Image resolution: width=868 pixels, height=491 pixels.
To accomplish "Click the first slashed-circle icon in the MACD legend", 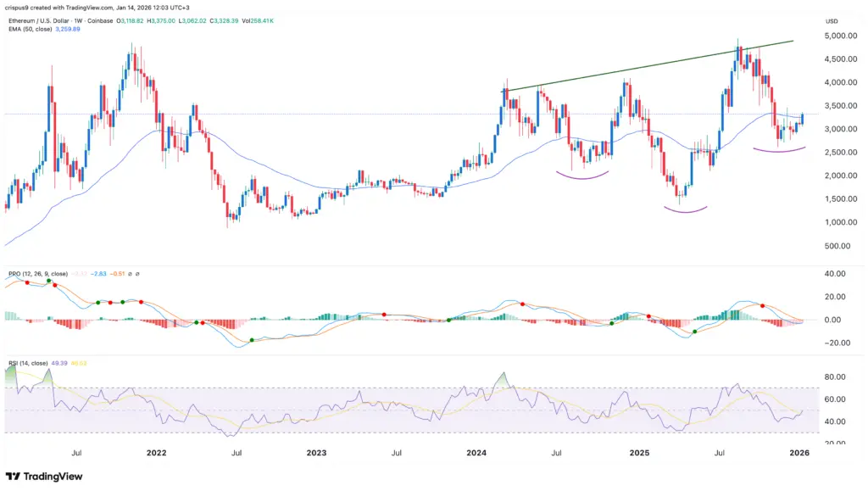I will tap(129, 274).
